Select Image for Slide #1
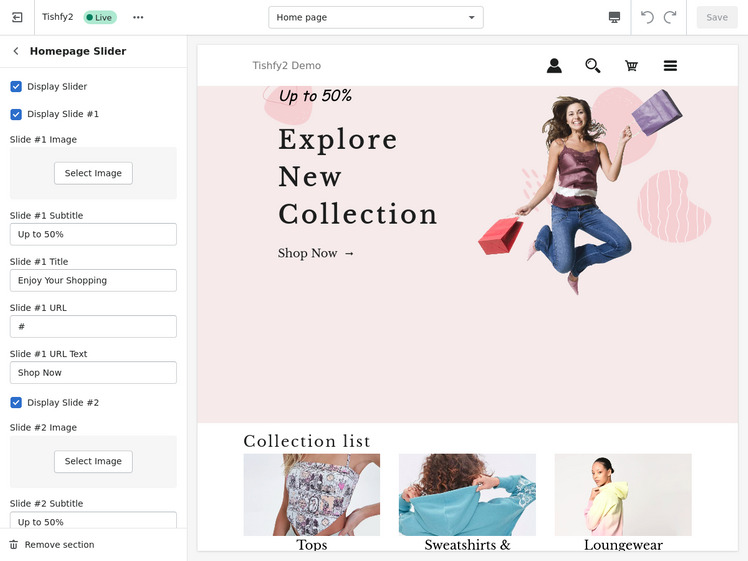This screenshot has width=748, height=561. (93, 173)
